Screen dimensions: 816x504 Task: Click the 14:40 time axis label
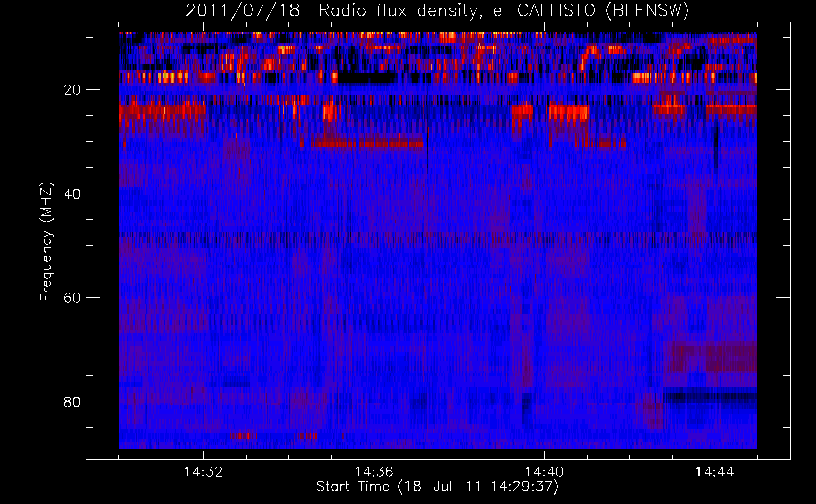(544, 472)
